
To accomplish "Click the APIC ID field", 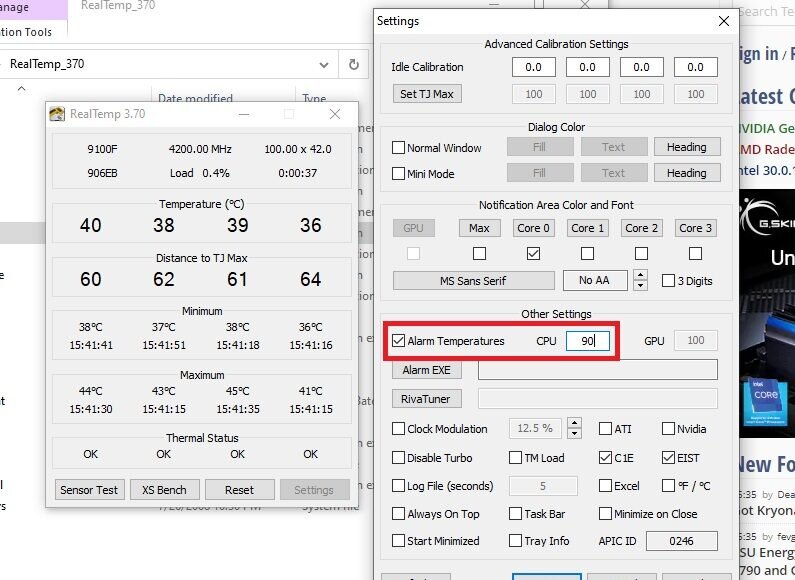I will (681, 540).
